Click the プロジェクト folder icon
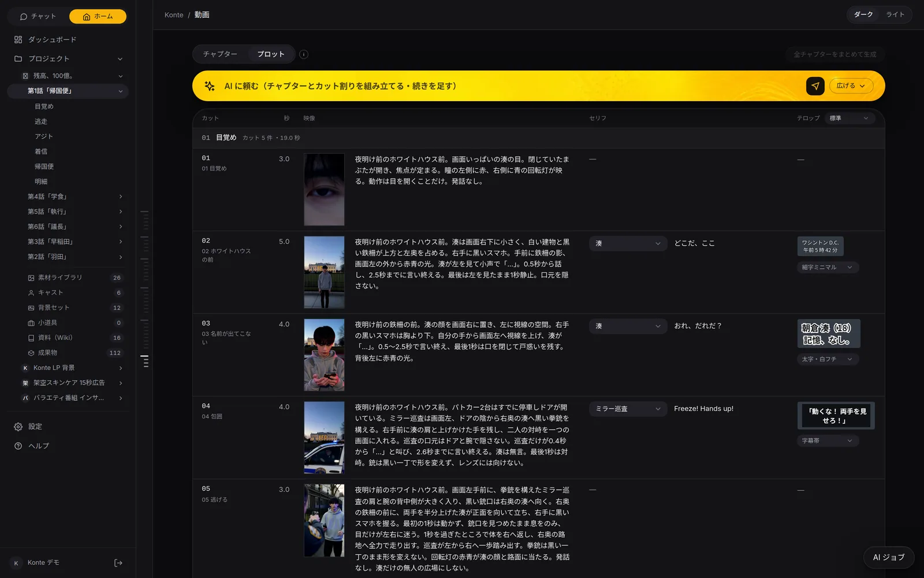The height and width of the screenshot is (578, 924). (18, 59)
